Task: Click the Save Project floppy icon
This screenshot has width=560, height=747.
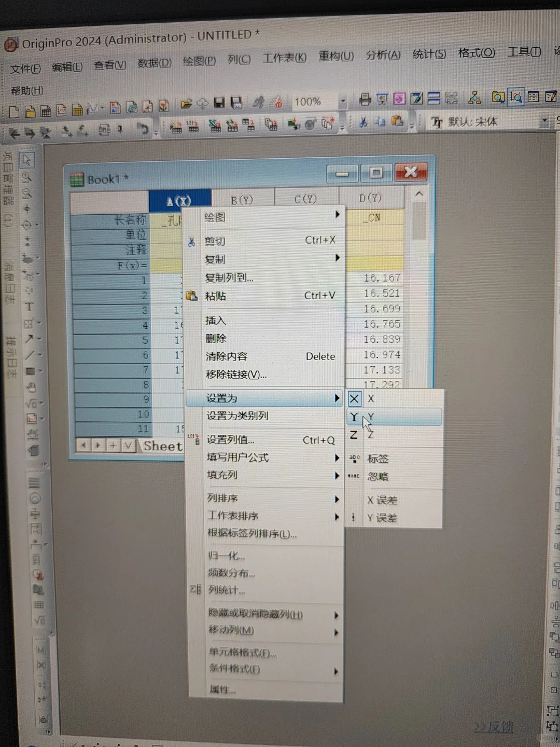Action: (219, 103)
